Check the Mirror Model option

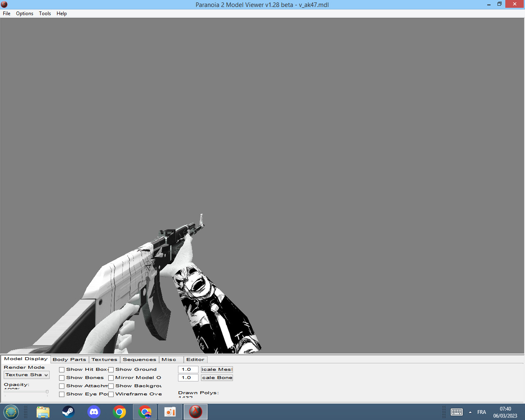(x=111, y=377)
